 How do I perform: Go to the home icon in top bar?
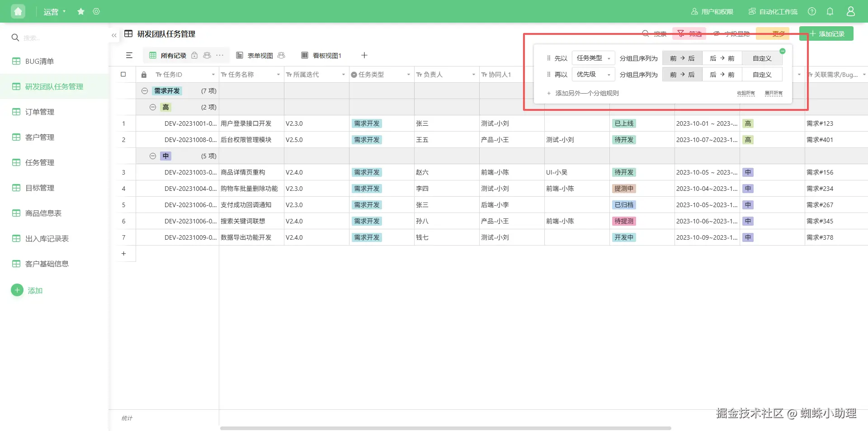tap(18, 11)
